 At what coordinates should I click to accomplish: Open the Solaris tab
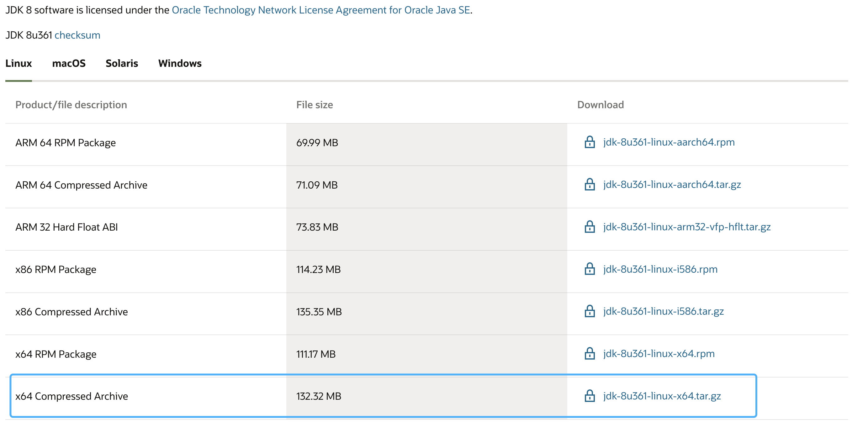coord(122,63)
